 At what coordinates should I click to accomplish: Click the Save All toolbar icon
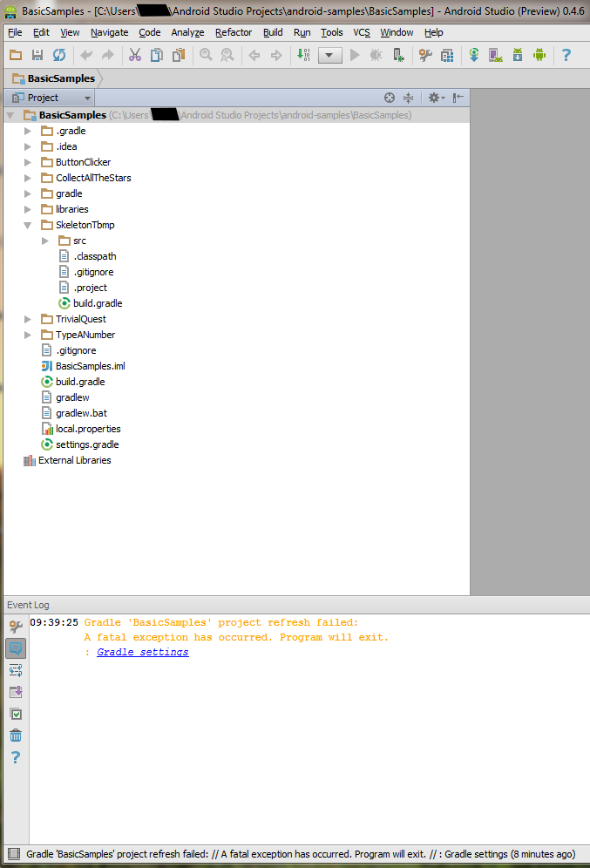(x=37, y=55)
